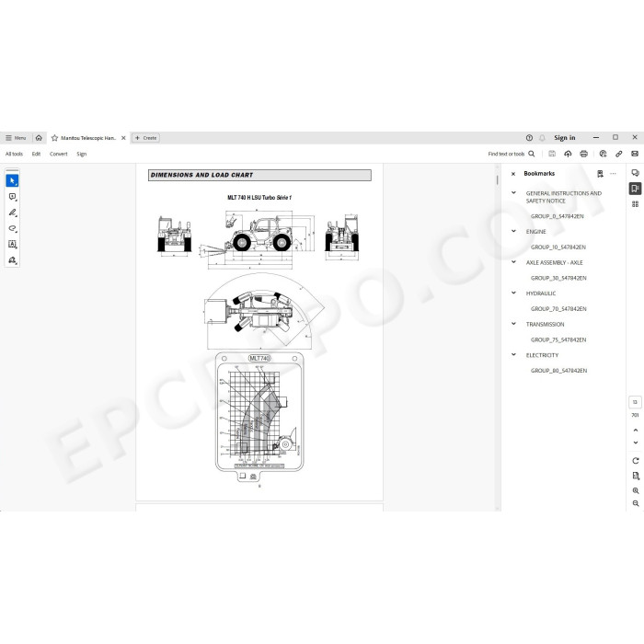The height and width of the screenshot is (644, 644).
Task: Collapse the ELECTRICITY bookmark
Action: click(513, 354)
